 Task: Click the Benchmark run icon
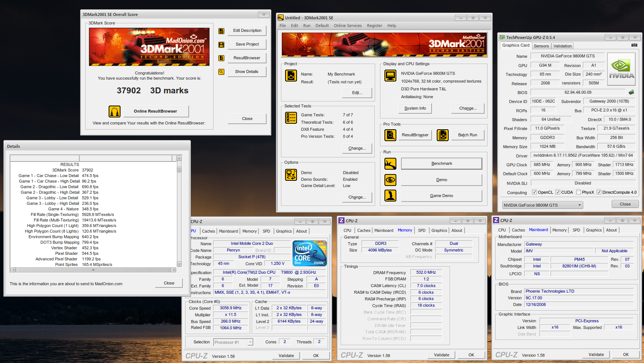click(x=390, y=164)
